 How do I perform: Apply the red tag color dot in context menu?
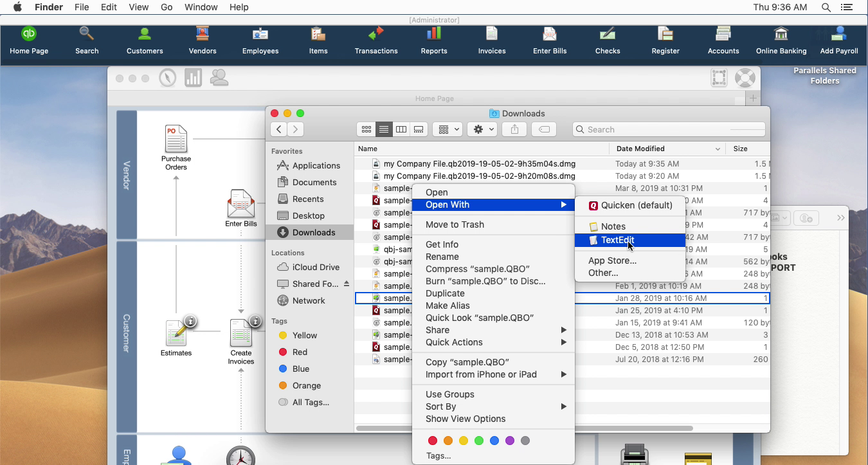click(433, 441)
